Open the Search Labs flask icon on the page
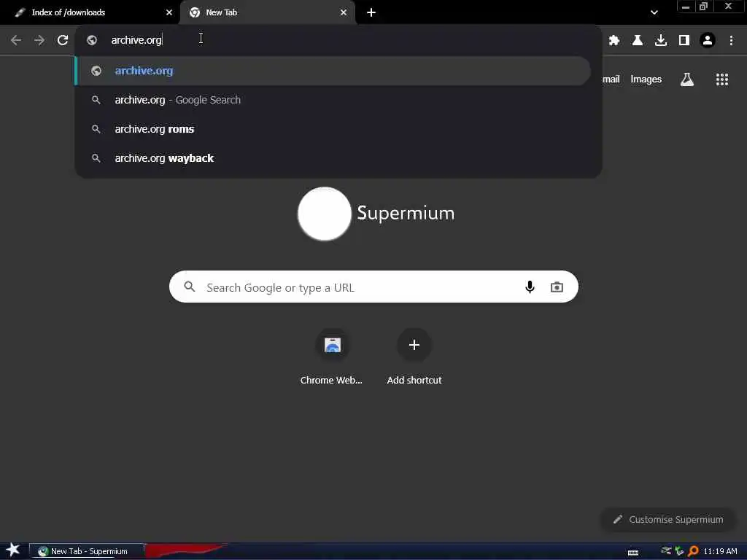Image resolution: width=747 pixels, height=560 pixels. 686,79
